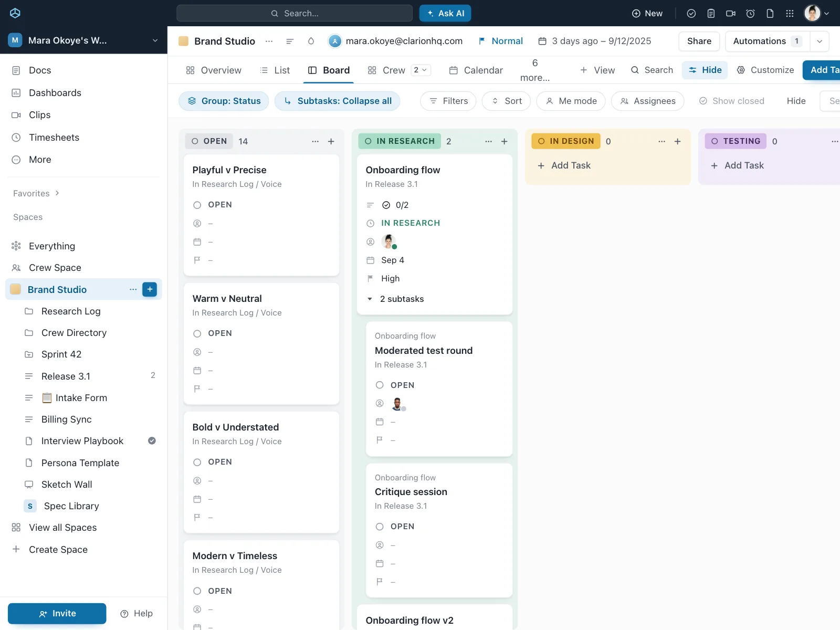Screen dimensions: 840x630
Task: Open the Sort options
Action: (506, 101)
